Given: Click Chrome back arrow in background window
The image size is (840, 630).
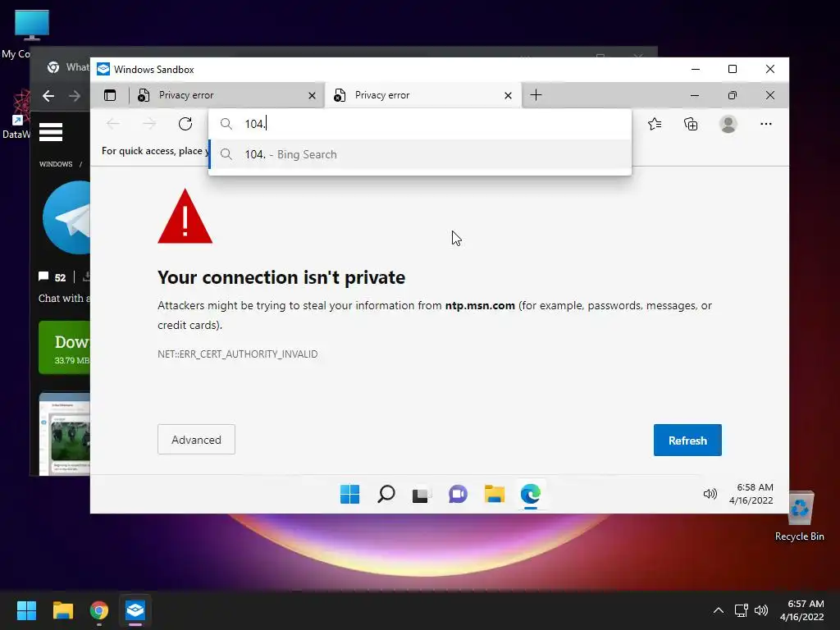Looking at the screenshot, I should pos(48,96).
